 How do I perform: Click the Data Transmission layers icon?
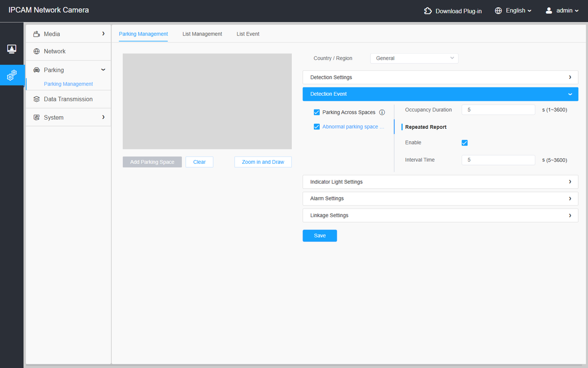click(37, 99)
